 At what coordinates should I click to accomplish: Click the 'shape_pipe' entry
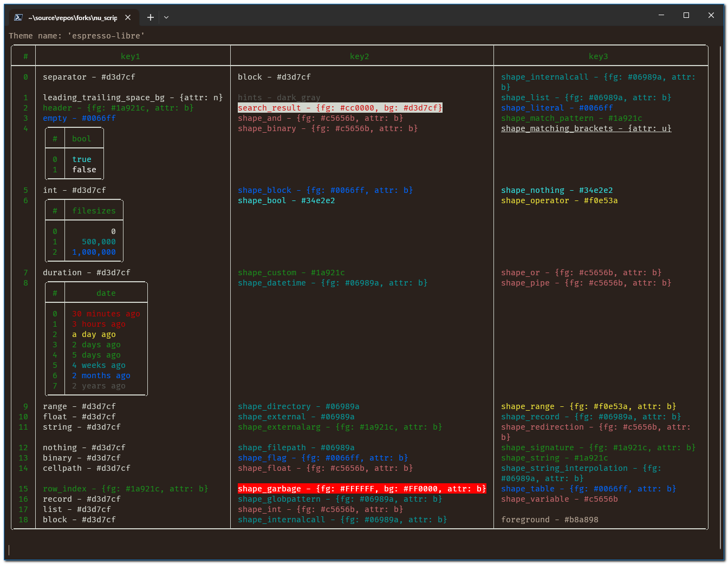point(586,283)
